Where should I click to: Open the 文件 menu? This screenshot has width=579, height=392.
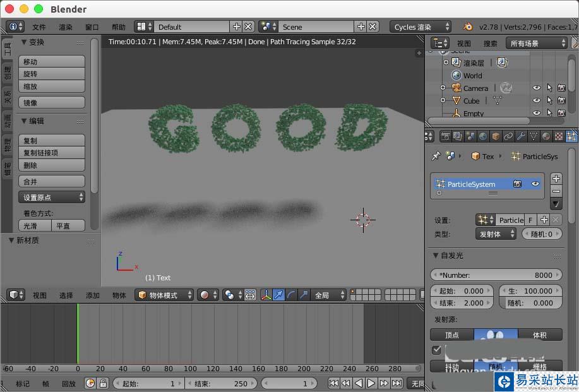click(x=39, y=27)
